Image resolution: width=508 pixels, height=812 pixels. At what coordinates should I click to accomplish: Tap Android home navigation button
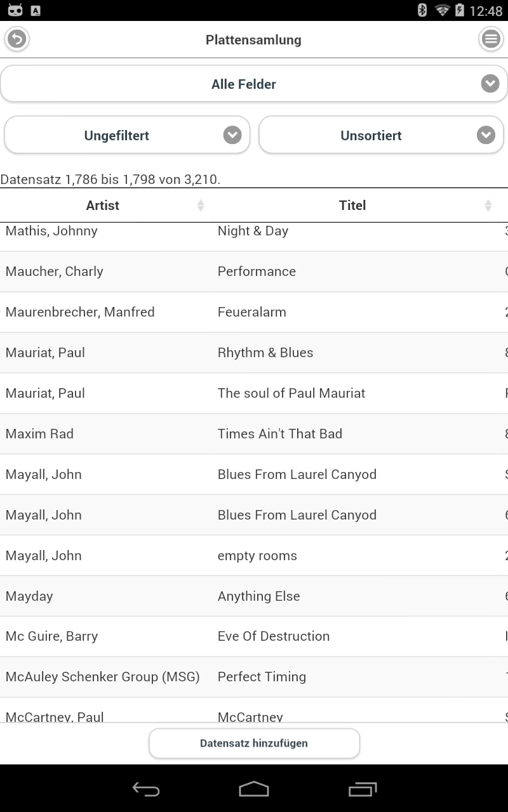point(254,789)
